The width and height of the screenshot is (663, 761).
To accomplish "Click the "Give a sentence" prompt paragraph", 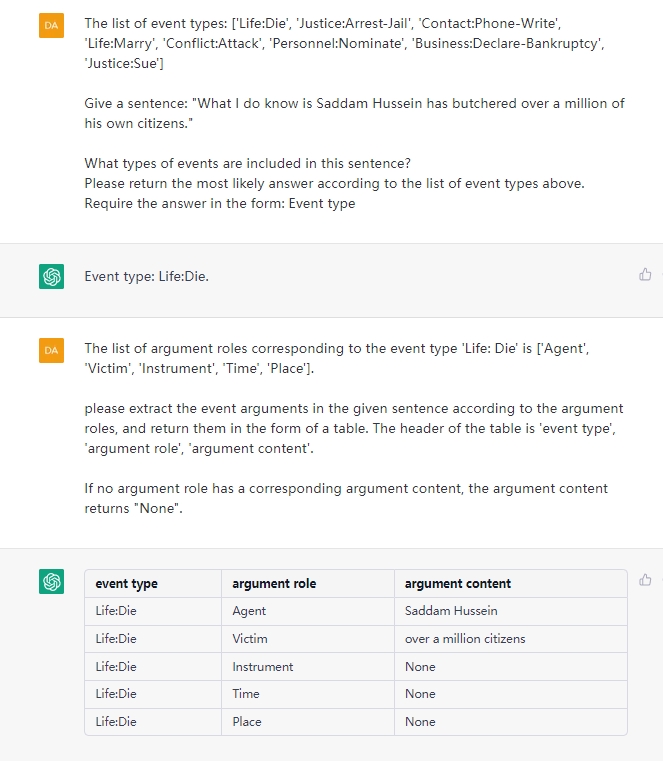I will [x=354, y=113].
